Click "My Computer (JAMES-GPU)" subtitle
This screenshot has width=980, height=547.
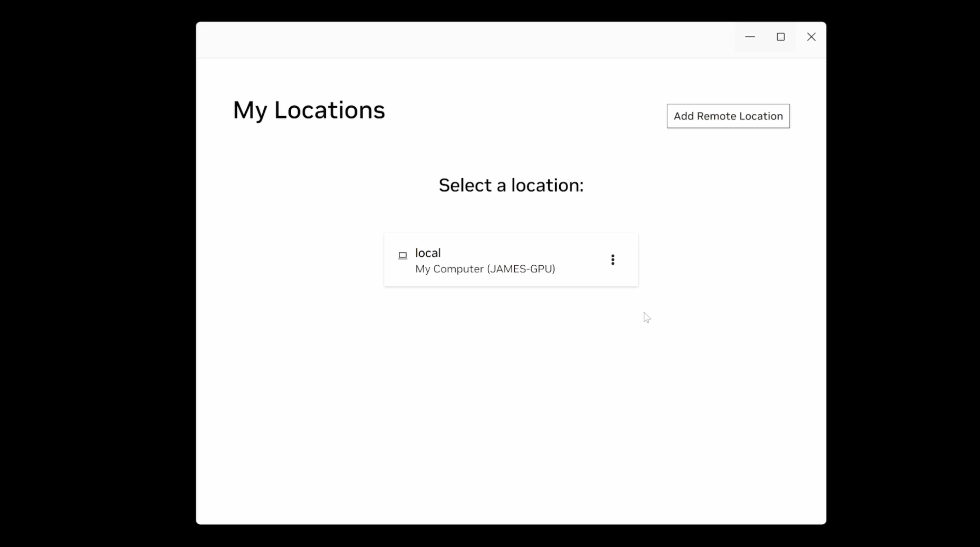[485, 269]
